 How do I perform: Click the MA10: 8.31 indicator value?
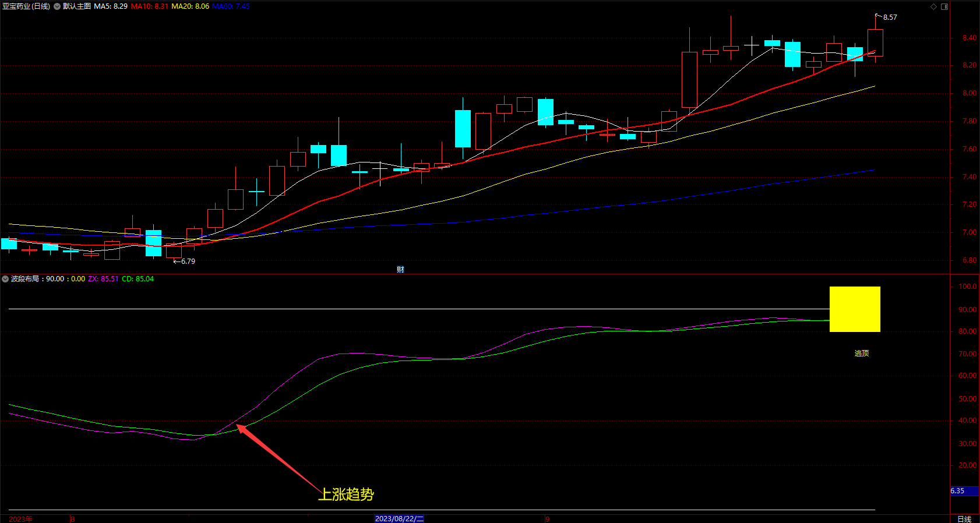pyautogui.click(x=149, y=6)
